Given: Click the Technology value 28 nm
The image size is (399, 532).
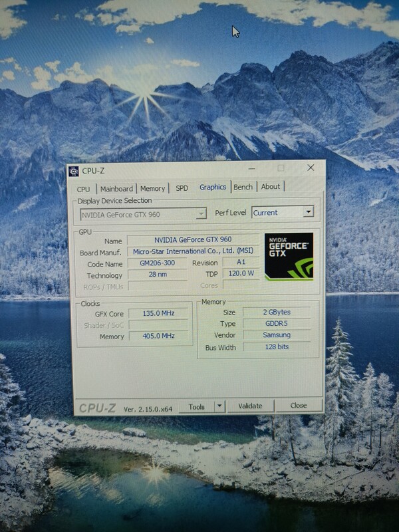Looking at the screenshot, I should pyautogui.click(x=158, y=274).
